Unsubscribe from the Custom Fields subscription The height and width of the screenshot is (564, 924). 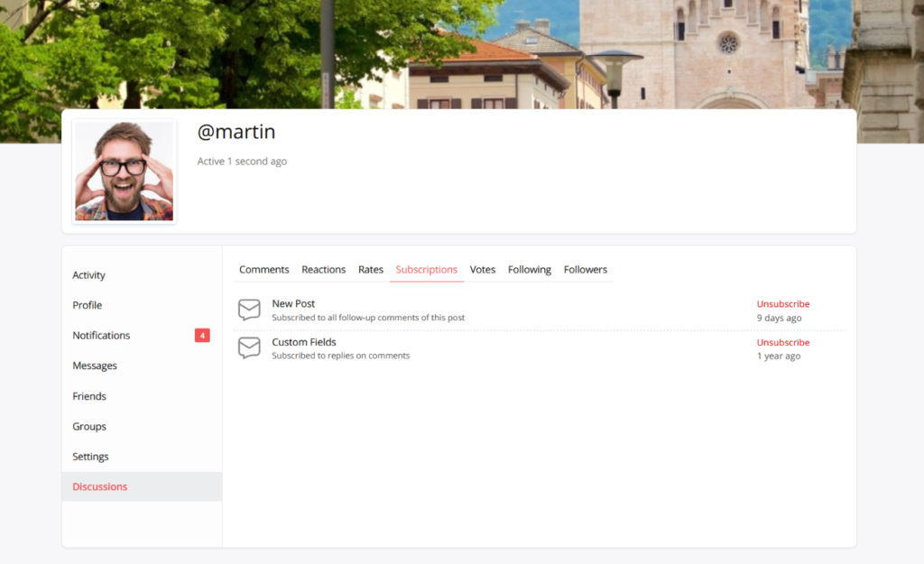782,343
